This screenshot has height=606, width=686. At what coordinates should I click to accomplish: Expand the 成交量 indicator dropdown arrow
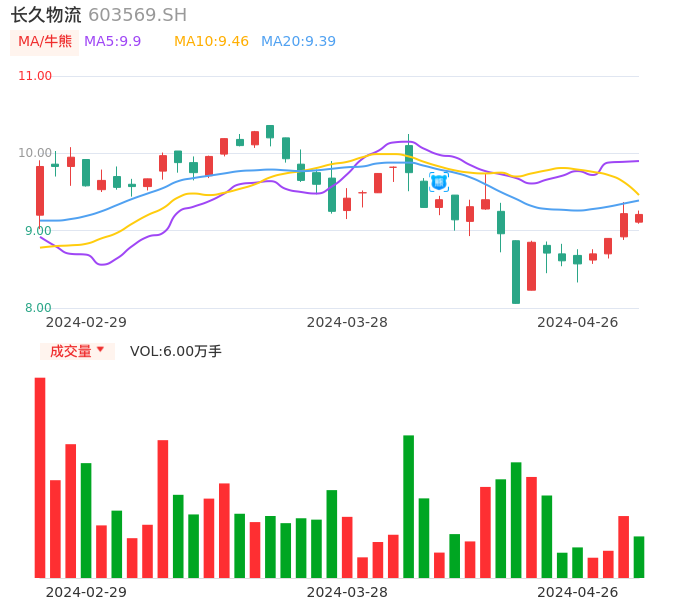click(x=100, y=350)
